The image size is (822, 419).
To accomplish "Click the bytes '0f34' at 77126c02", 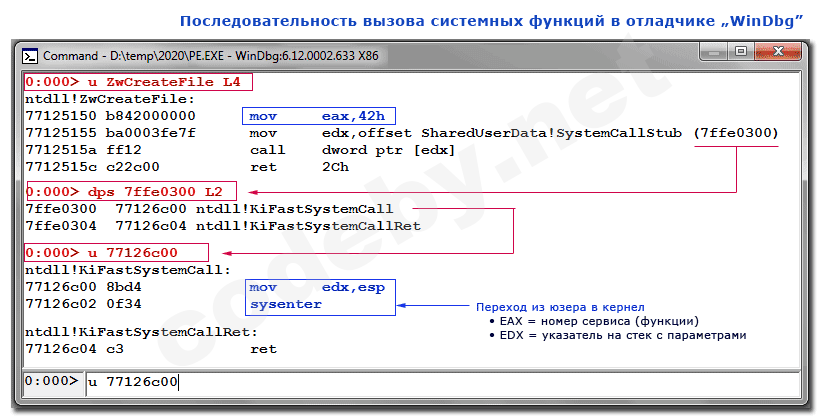I will pos(124,304).
